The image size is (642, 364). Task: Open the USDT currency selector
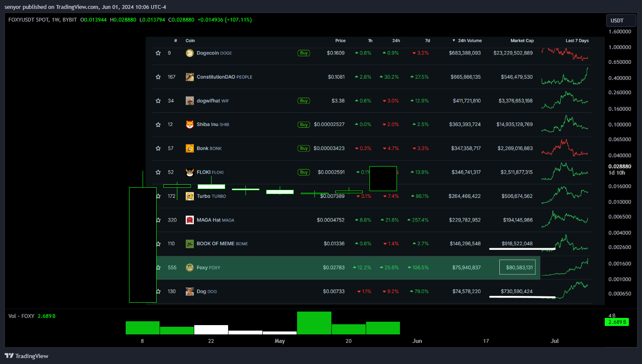tap(621, 20)
